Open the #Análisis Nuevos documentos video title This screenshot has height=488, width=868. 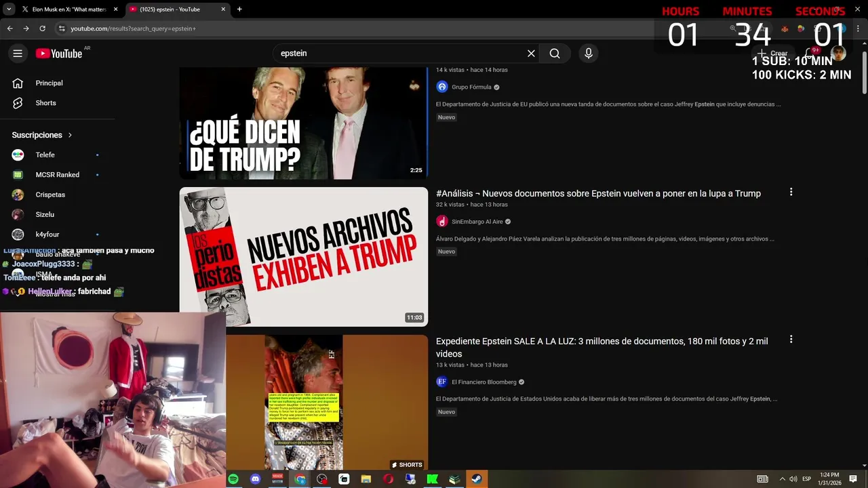(598, 194)
